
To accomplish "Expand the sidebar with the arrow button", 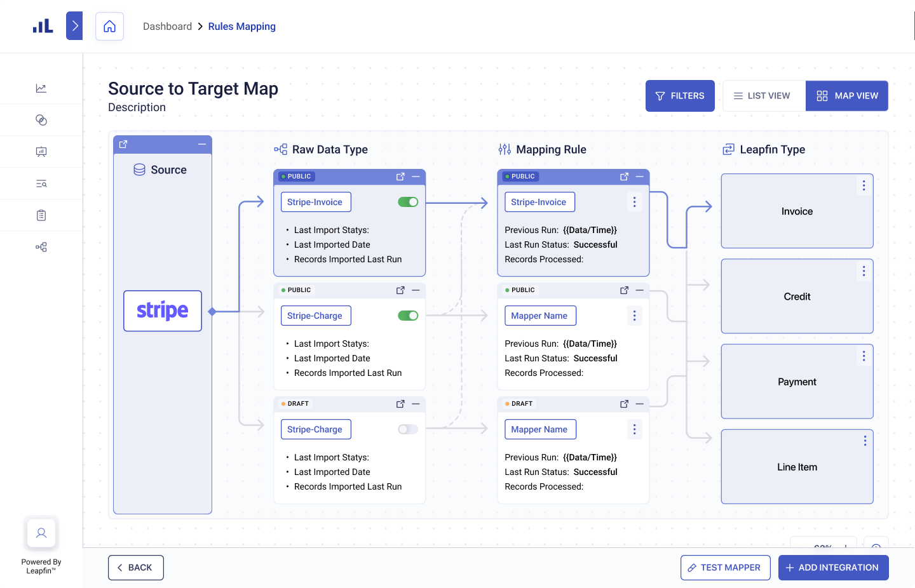I will [x=74, y=26].
